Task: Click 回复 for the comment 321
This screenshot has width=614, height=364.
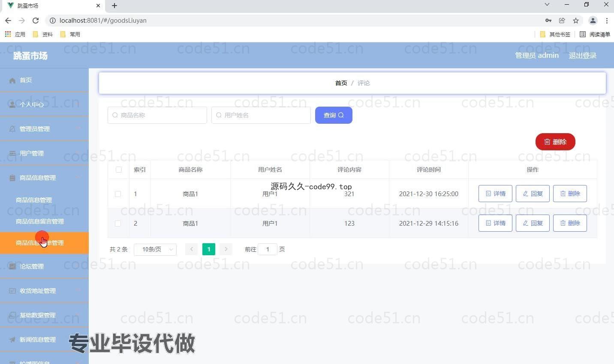Action: point(533,194)
